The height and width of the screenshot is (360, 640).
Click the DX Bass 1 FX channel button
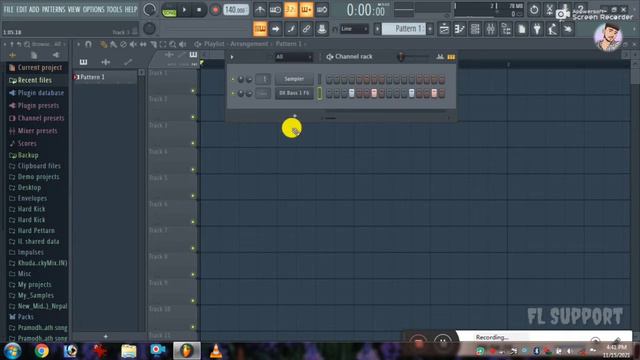[294, 93]
